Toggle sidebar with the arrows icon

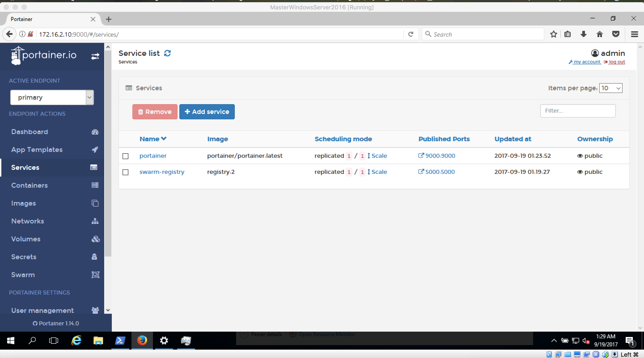95,57
